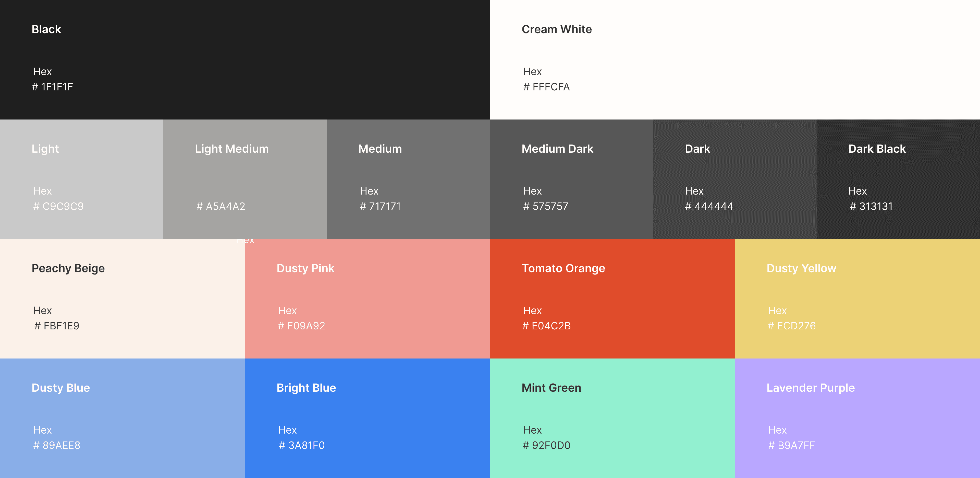Image resolution: width=980 pixels, height=478 pixels.
Task: Select the Dusty Blue swatch
Action: (x=122, y=418)
